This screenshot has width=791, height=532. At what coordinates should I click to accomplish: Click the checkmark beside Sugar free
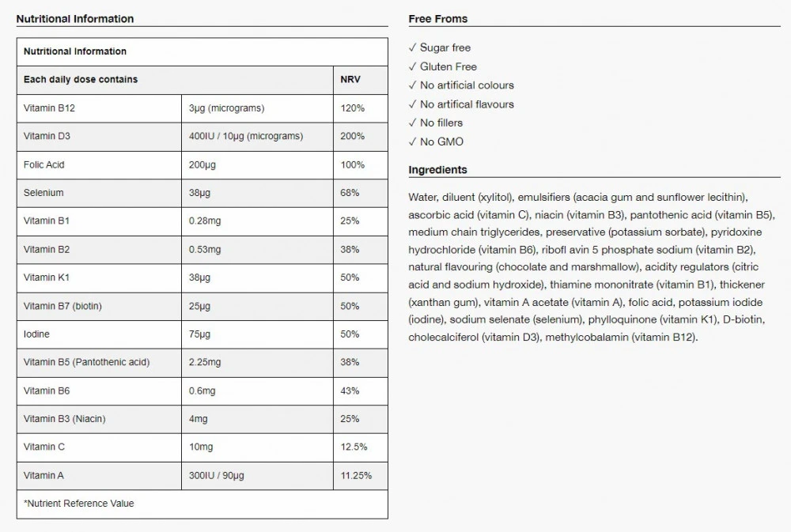pyautogui.click(x=412, y=47)
